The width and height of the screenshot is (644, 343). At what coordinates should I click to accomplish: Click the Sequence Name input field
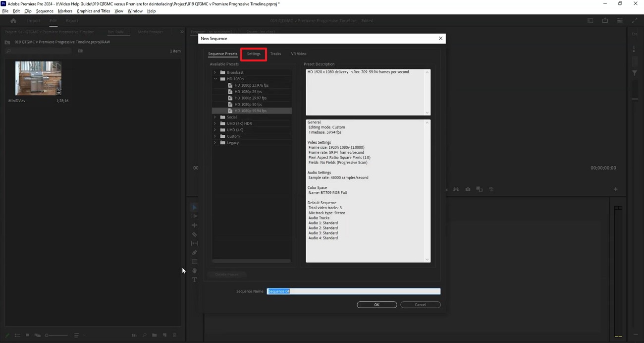(354, 291)
